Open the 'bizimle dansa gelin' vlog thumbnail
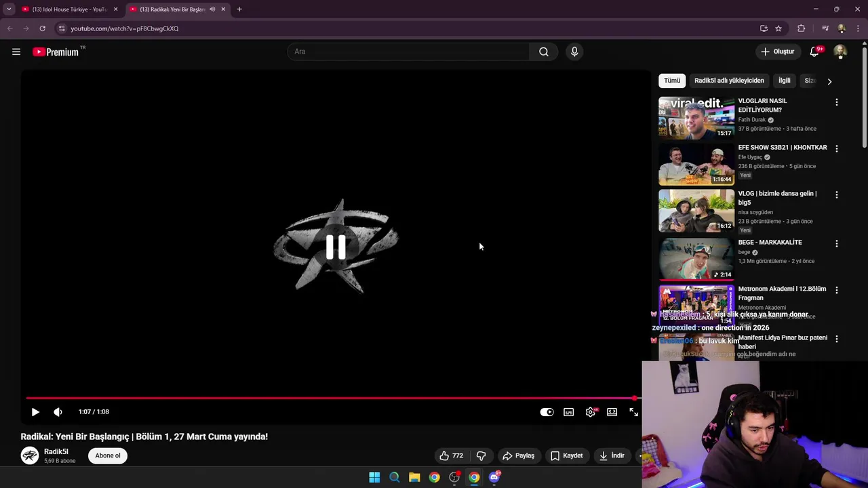Image resolution: width=868 pixels, height=488 pixels. pos(696,210)
